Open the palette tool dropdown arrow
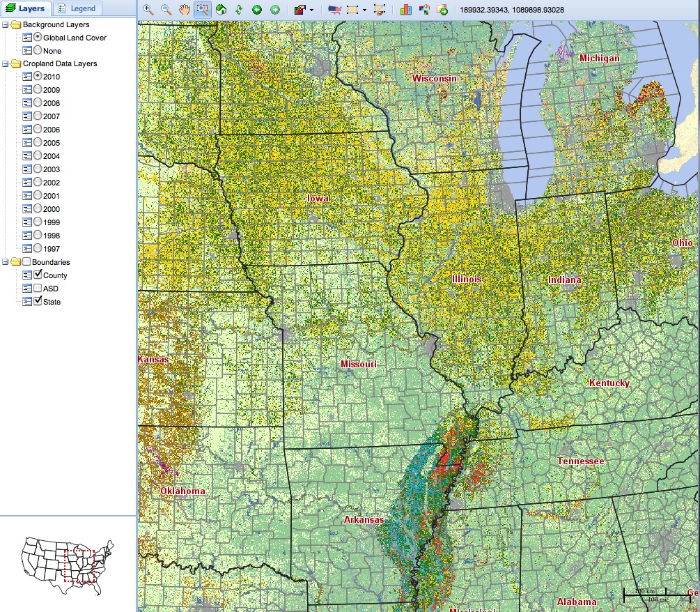700x612 pixels. [311, 10]
